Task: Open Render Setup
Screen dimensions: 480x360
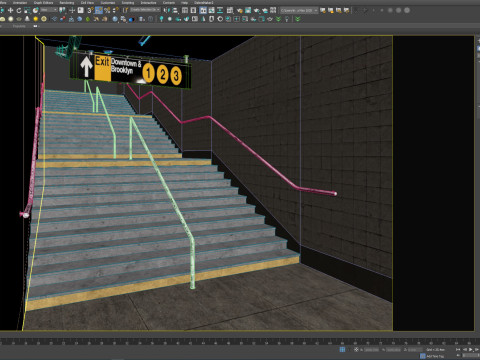Action: click(x=240, y=10)
